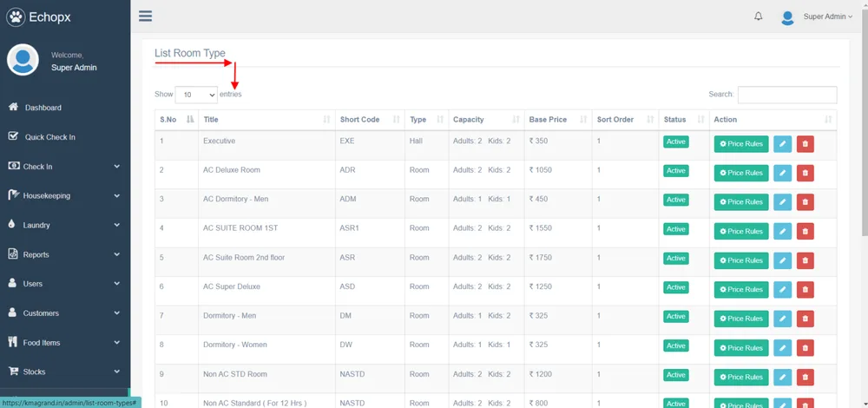The height and width of the screenshot is (408, 868).
Task: Expand the Stocks sidebar menu
Action: [65, 372]
